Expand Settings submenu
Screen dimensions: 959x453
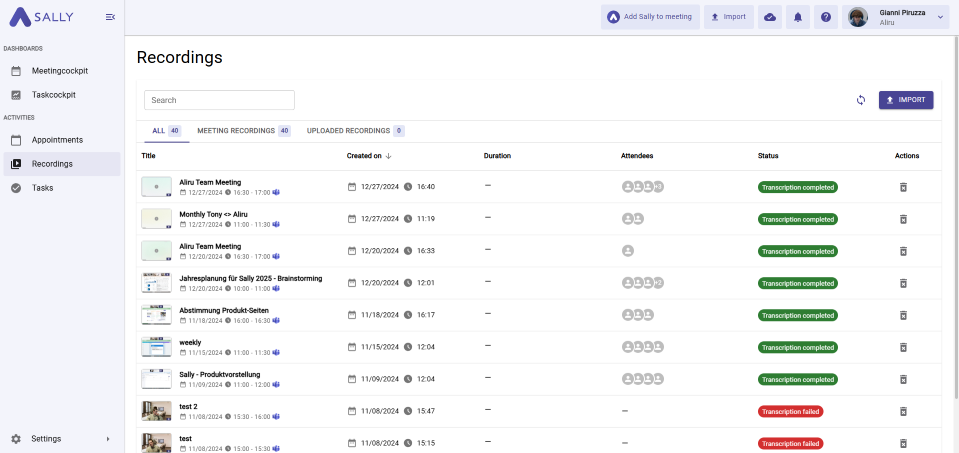coord(108,439)
